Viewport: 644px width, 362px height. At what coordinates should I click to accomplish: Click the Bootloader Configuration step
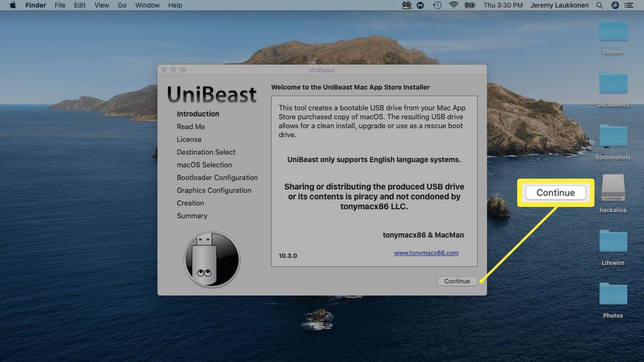click(x=217, y=177)
